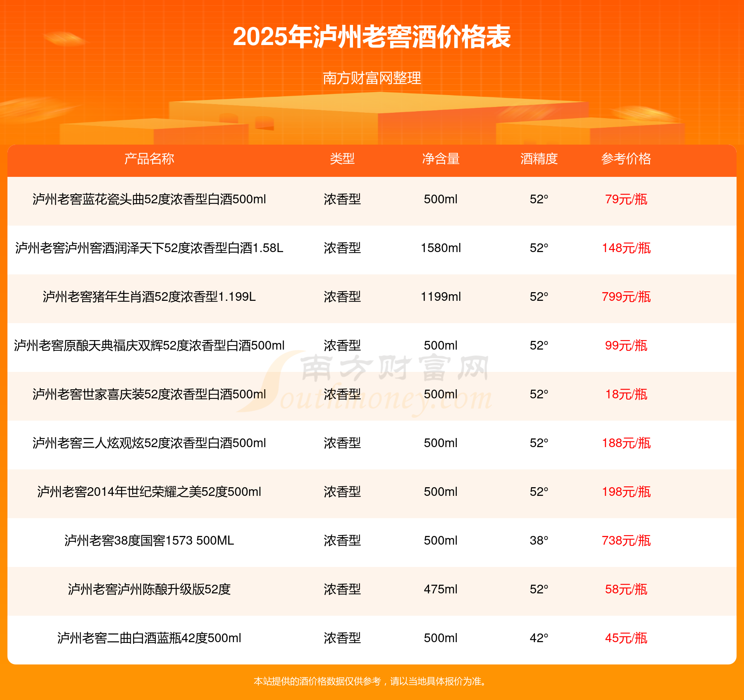Select the price 799元/瓶
Viewport: 744px width, 700px height.
[x=626, y=297]
